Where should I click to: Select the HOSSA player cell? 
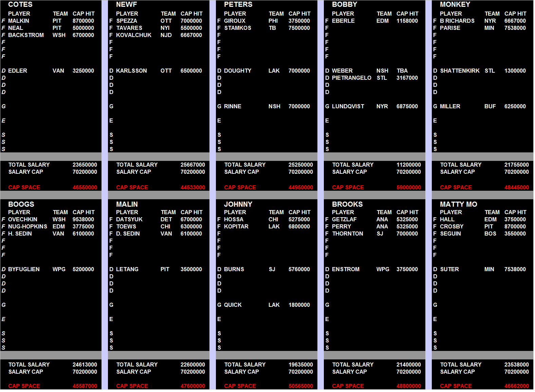[x=234, y=219]
